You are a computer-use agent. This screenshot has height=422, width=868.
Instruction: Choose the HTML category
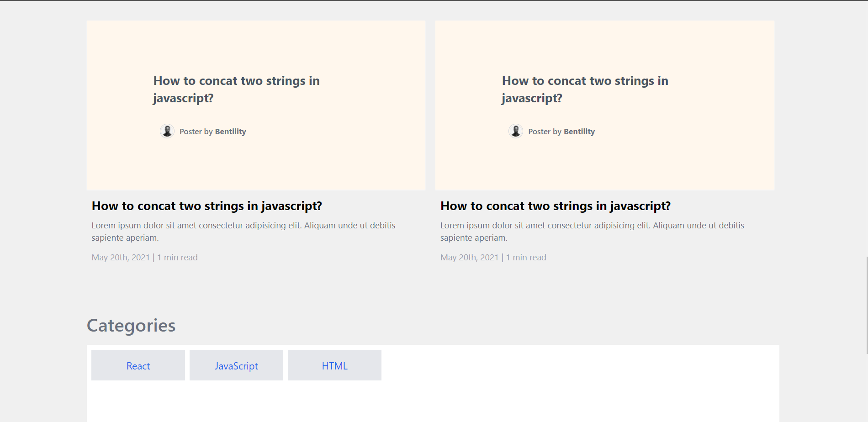[x=334, y=365]
